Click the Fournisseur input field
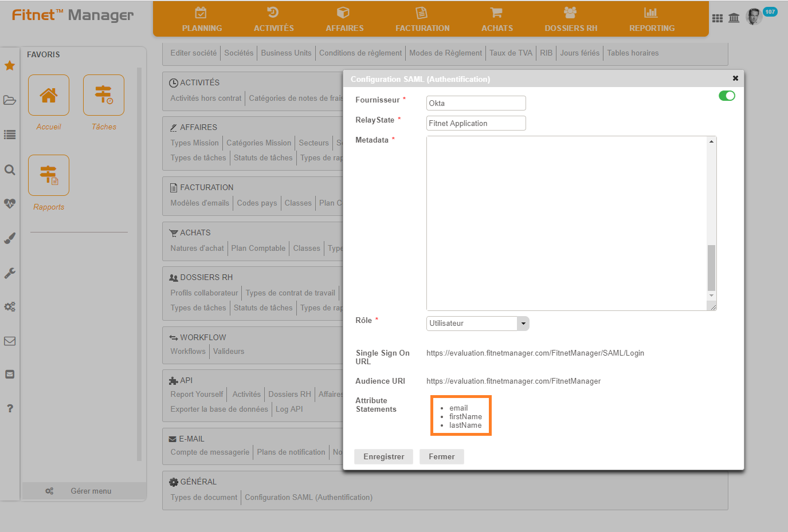Viewport: 788px width, 532px height. pyautogui.click(x=476, y=103)
